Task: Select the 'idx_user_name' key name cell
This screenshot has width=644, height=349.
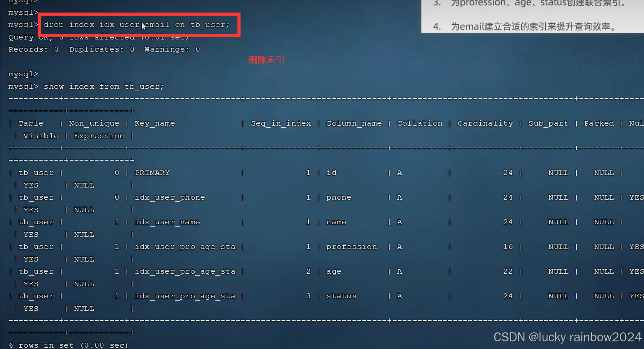Action: point(167,222)
